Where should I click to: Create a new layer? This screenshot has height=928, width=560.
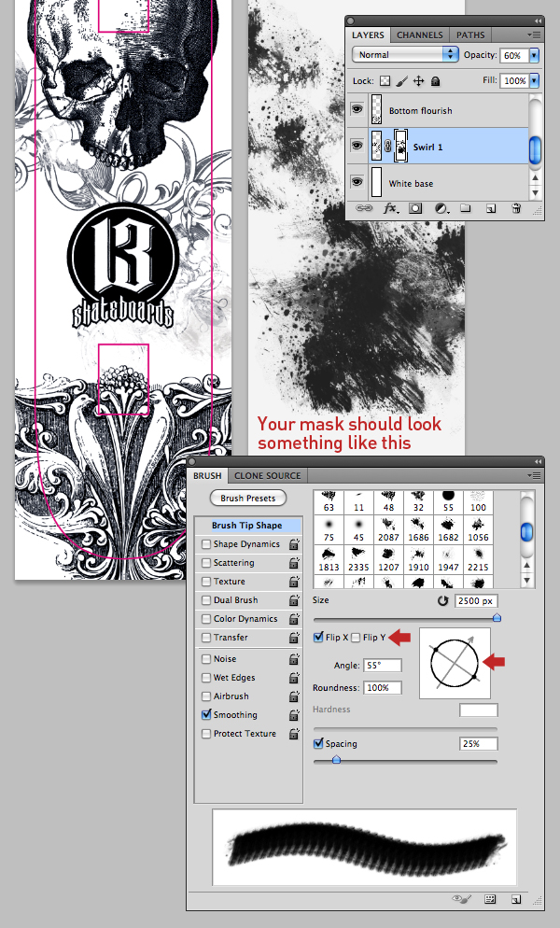491,208
